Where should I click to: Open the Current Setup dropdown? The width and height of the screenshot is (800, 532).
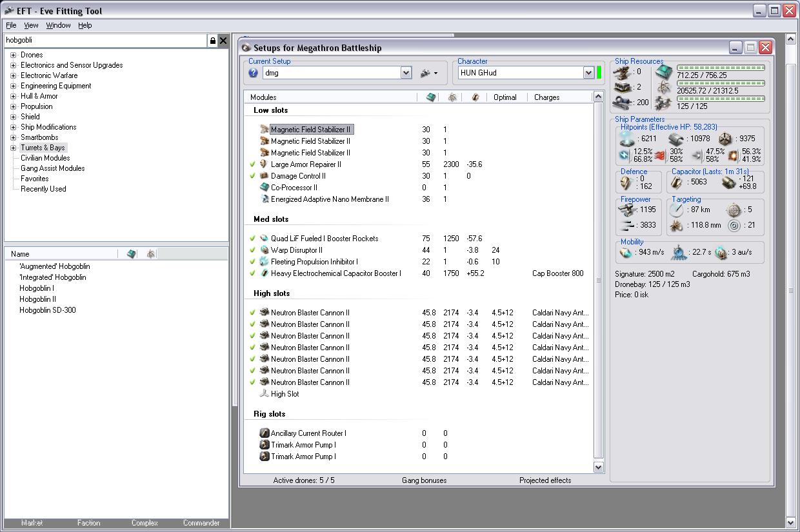406,74
